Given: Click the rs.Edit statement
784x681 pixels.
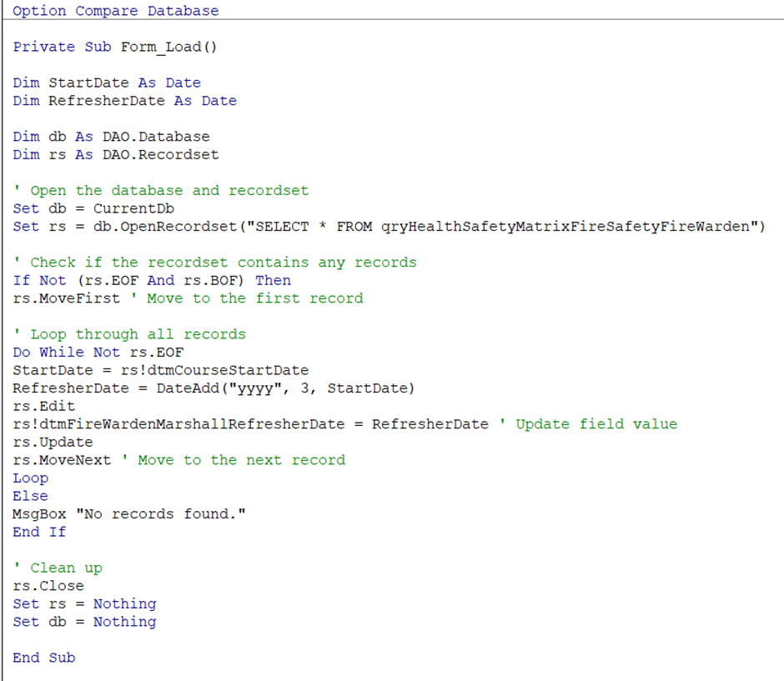Looking at the screenshot, I should click(43, 406).
